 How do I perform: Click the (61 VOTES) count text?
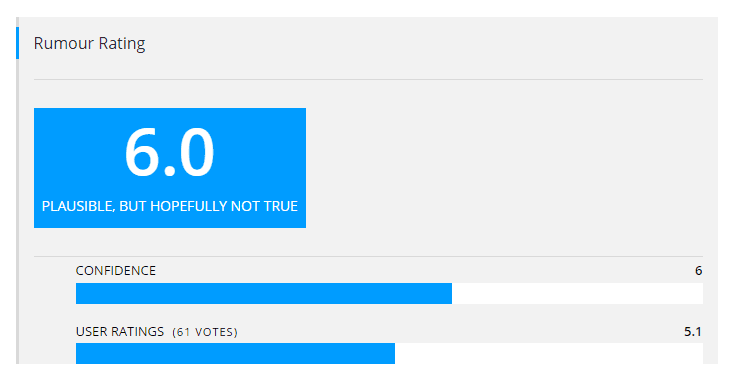205,332
